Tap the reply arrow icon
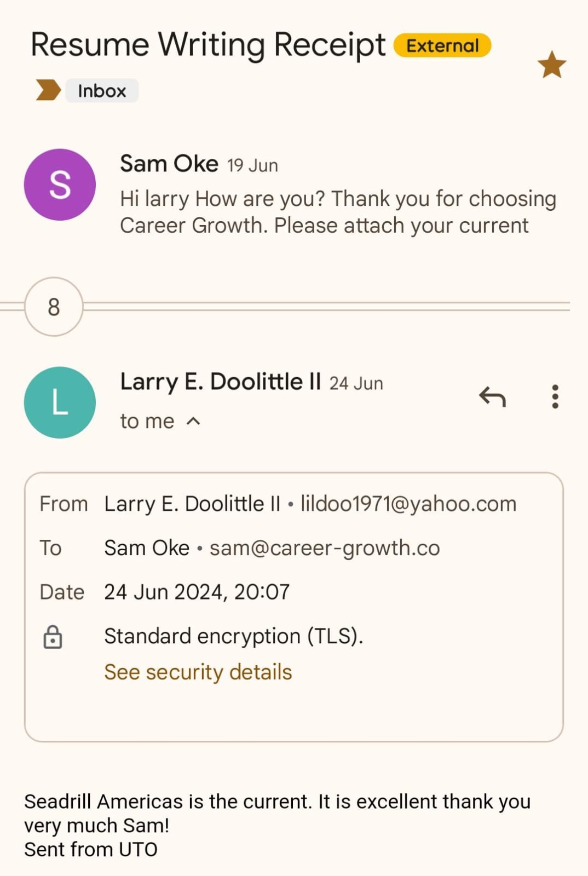The image size is (588, 876). (492, 396)
